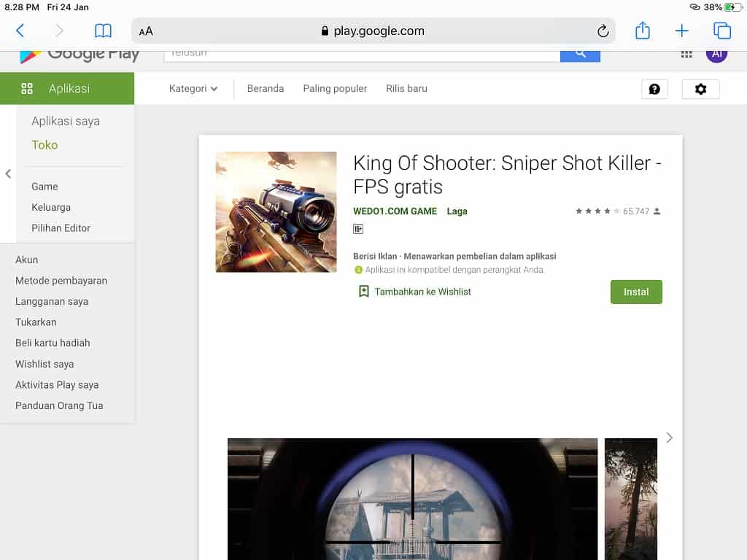Click the help question mark button
The image size is (747, 560).
654,89
